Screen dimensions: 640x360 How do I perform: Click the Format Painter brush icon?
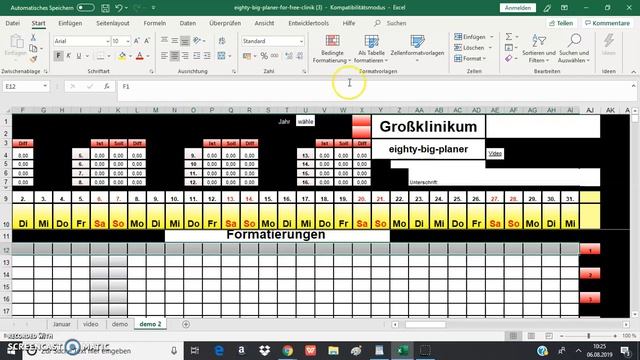coord(33,59)
